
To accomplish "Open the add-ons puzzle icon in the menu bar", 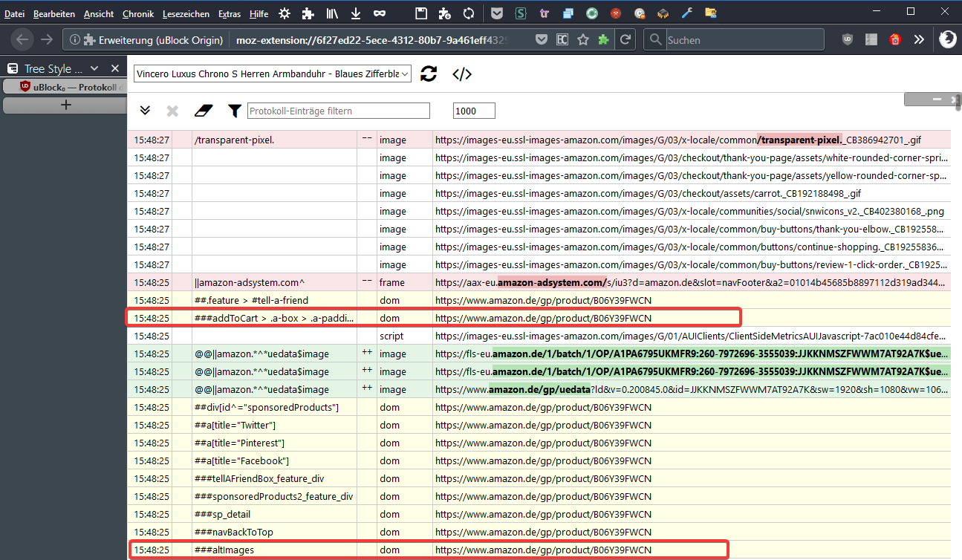I will [x=308, y=13].
